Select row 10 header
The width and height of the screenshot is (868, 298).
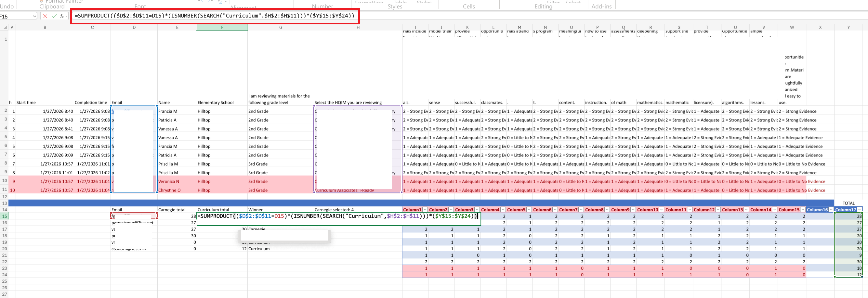coord(4,181)
